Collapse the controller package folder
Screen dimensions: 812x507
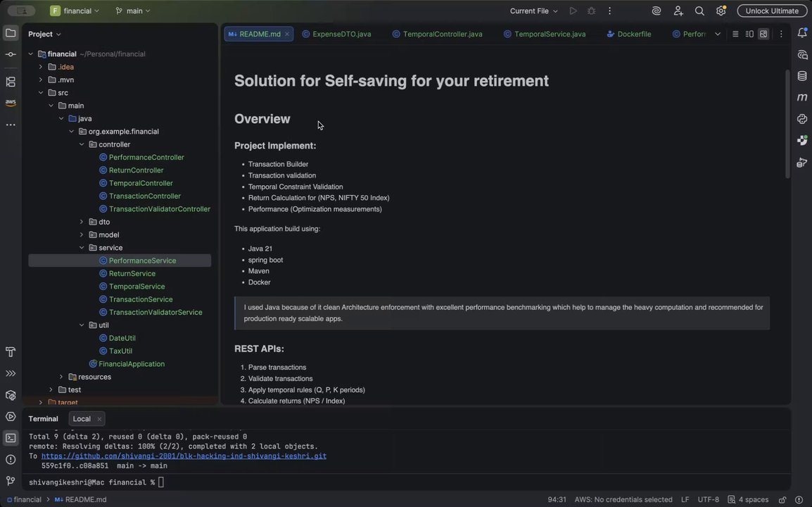click(x=82, y=144)
